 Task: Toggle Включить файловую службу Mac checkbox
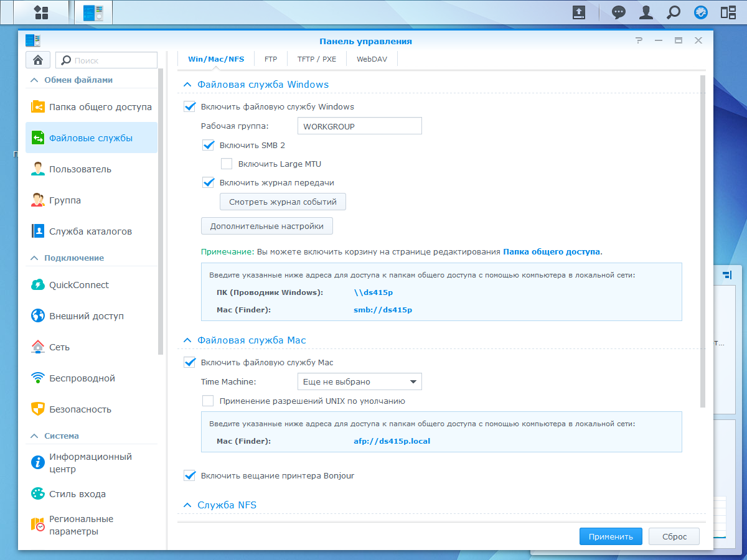pos(189,362)
